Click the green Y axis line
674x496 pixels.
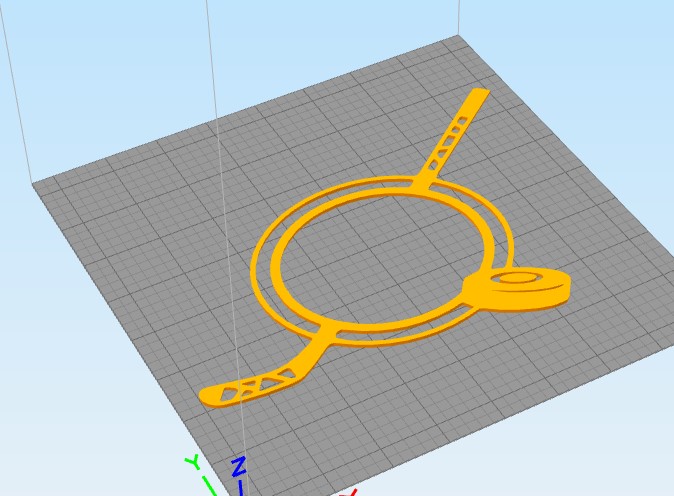(x=212, y=484)
